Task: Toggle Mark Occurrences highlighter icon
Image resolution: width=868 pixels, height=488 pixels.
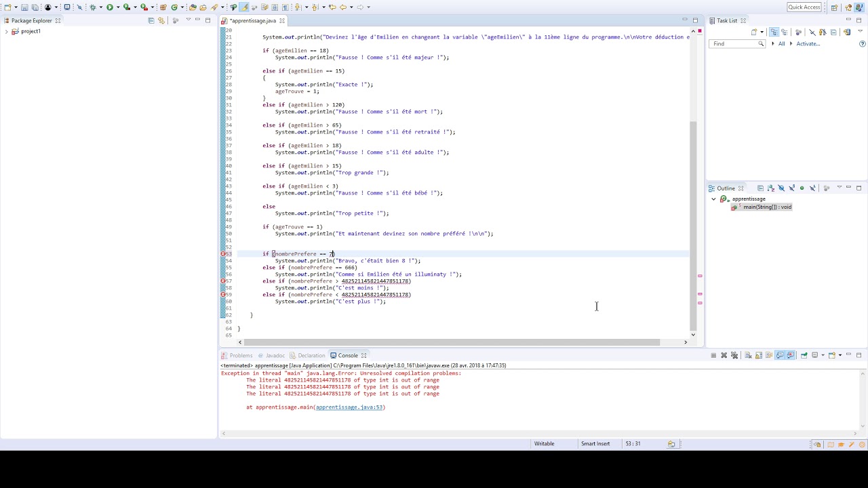Action: click(244, 7)
